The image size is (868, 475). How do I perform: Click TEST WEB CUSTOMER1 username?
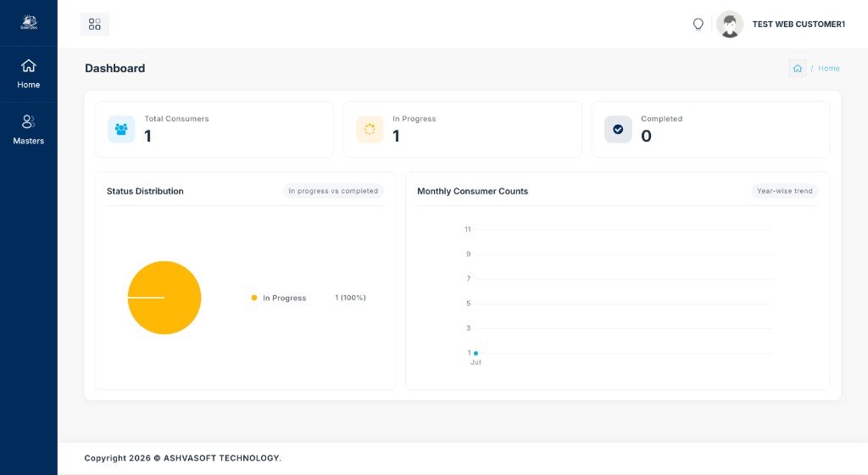pos(798,25)
